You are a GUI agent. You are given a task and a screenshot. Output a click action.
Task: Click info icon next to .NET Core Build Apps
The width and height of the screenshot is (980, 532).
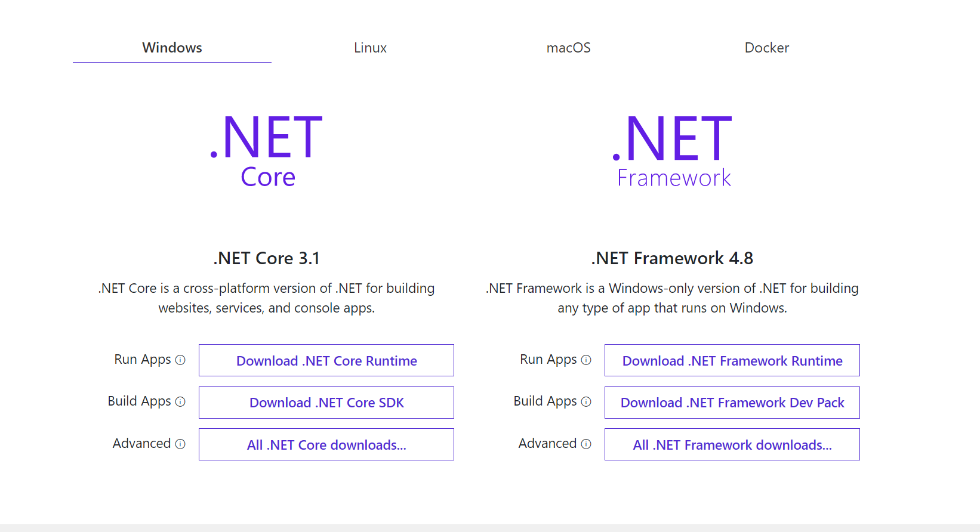180,401
